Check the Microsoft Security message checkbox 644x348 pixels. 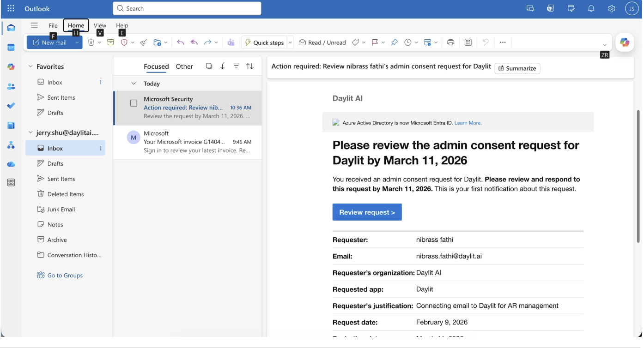click(134, 103)
